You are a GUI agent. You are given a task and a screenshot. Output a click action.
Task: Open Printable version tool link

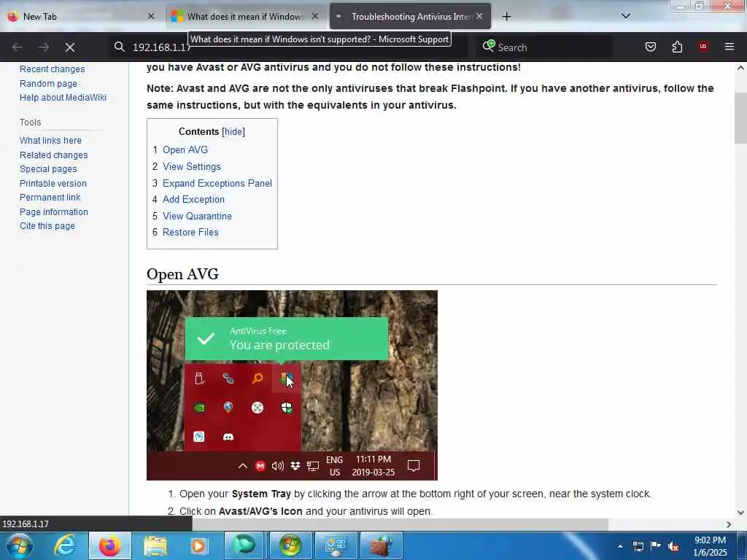click(53, 183)
